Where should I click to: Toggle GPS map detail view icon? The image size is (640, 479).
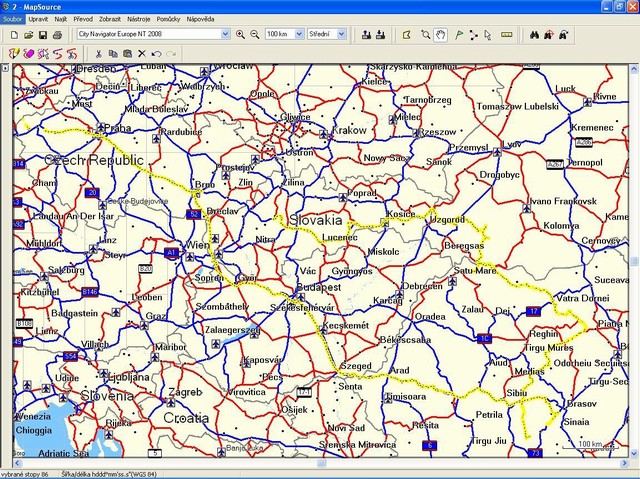pyautogui.click(x=14, y=53)
